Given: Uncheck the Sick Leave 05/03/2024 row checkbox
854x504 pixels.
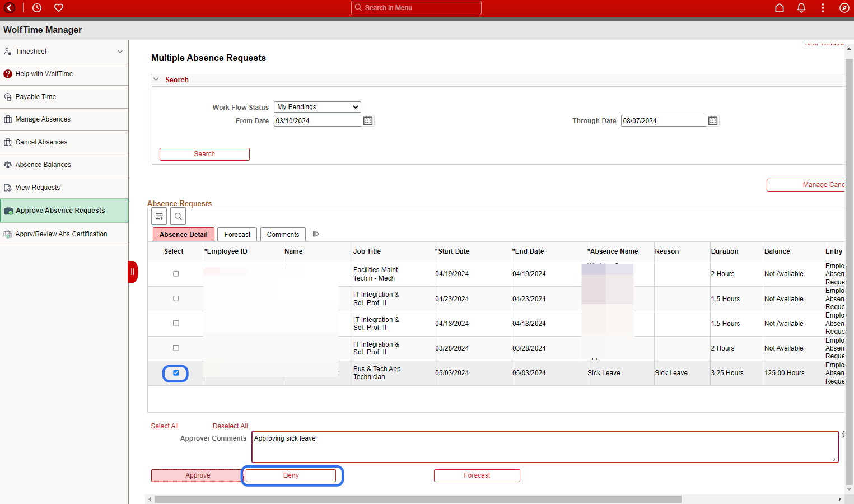Looking at the screenshot, I should click(x=176, y=373).
